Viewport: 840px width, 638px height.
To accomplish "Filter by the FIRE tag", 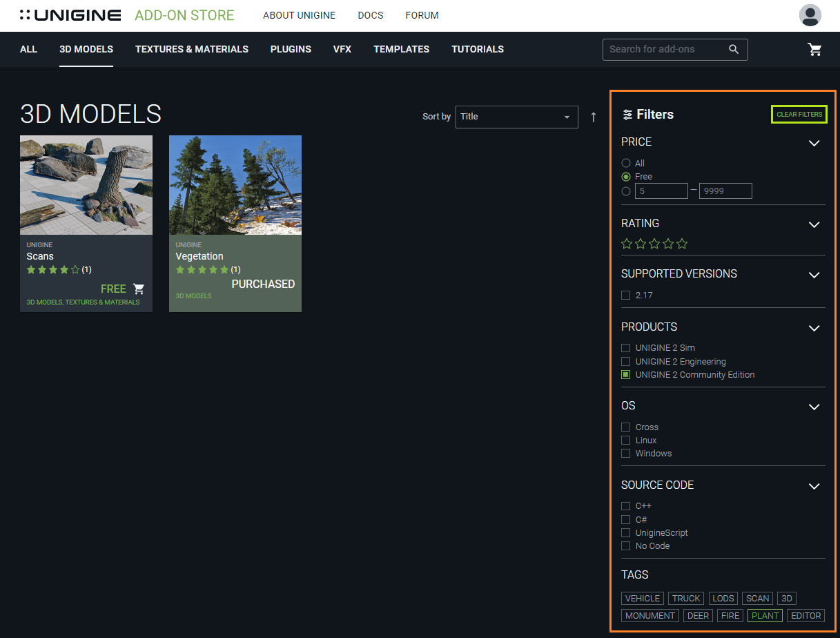I will click(730, 616).
